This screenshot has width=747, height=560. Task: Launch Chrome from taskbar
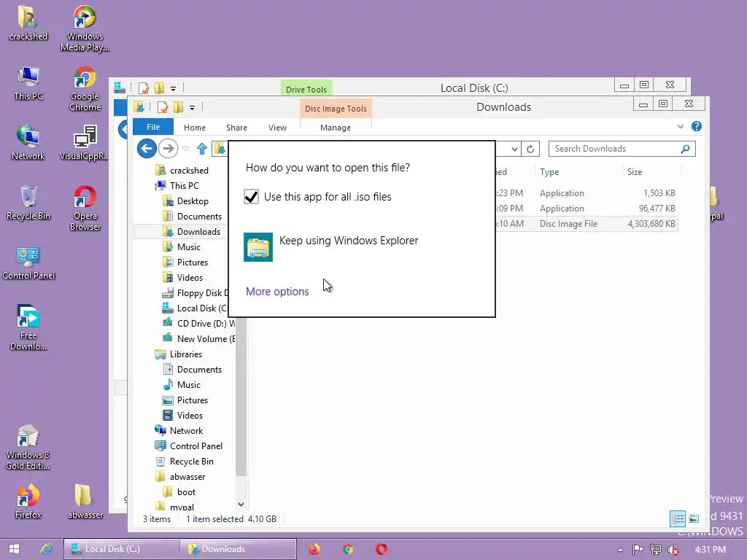tap(348, 549)
